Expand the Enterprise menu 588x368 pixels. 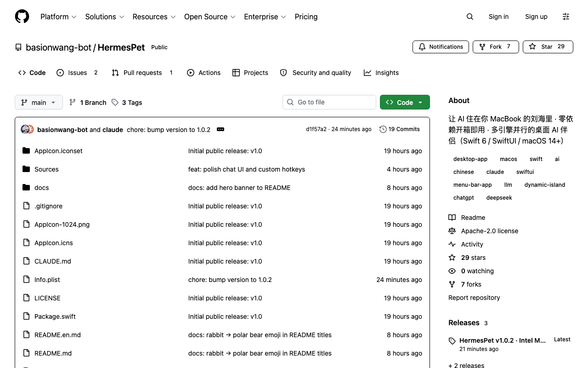(x=265, y=17)
